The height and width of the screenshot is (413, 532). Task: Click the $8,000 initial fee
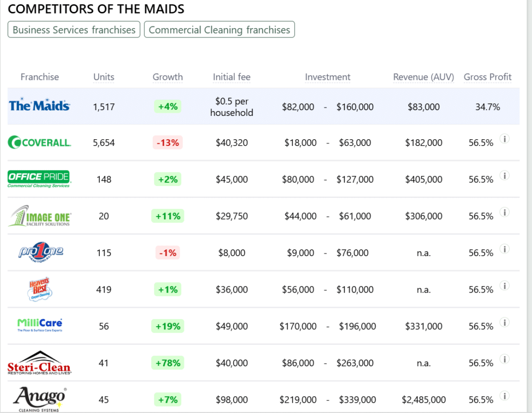[232, 252]
